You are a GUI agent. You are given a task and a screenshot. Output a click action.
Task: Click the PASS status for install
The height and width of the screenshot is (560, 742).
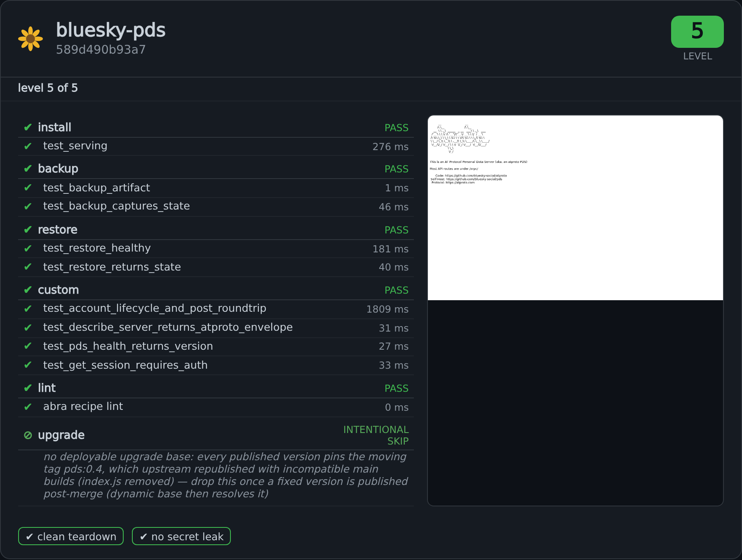[x=397, y=128]
